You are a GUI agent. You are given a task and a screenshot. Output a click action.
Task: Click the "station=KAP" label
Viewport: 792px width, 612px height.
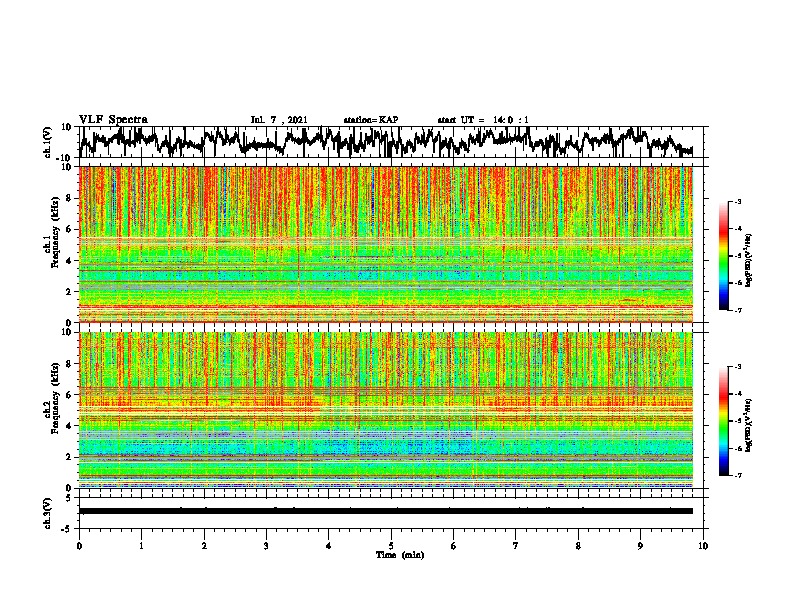coord(371,120)
